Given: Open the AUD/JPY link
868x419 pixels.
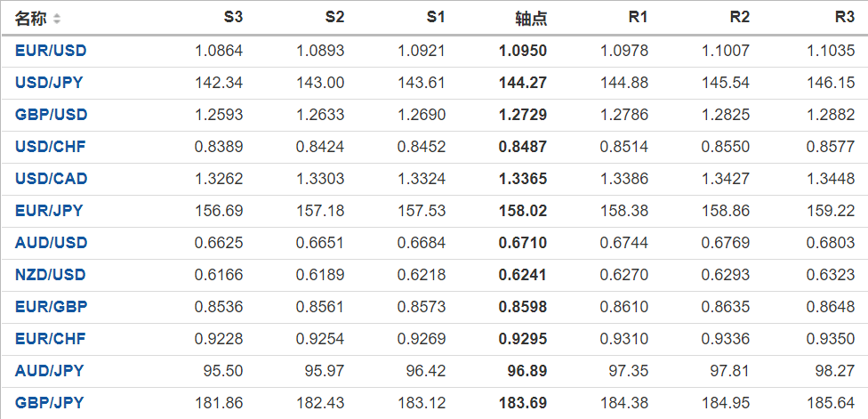Looking at the screenshot, I should (x=49, y=371).
